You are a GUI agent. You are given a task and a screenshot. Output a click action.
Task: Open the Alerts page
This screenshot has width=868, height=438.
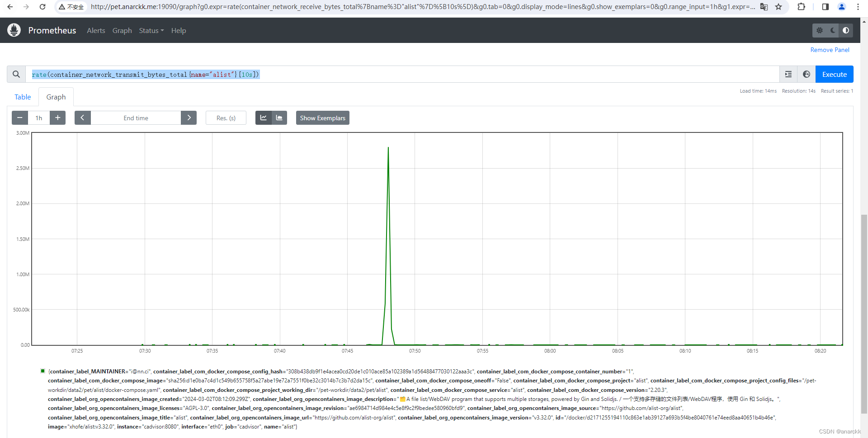point(96,30)
